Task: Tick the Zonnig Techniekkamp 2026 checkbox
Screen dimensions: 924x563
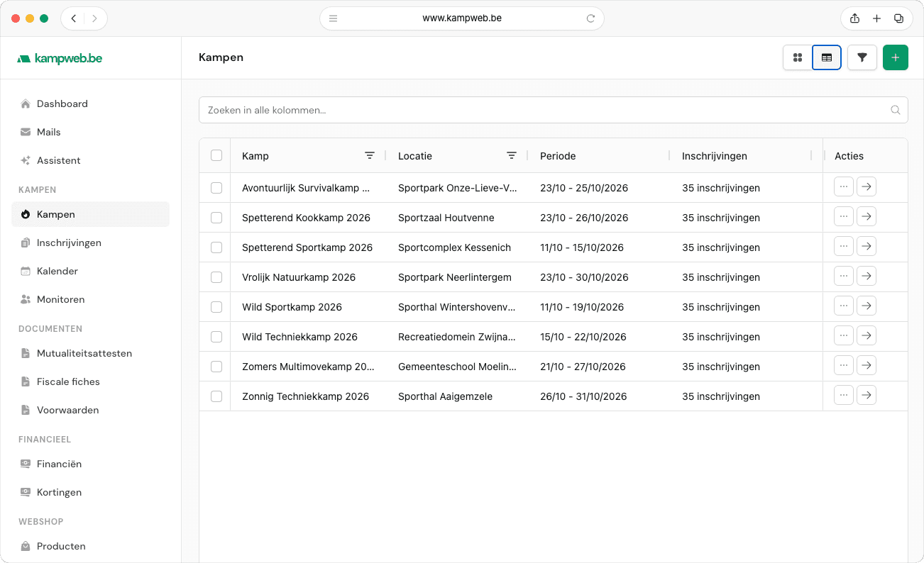Action: pos(216,396)
